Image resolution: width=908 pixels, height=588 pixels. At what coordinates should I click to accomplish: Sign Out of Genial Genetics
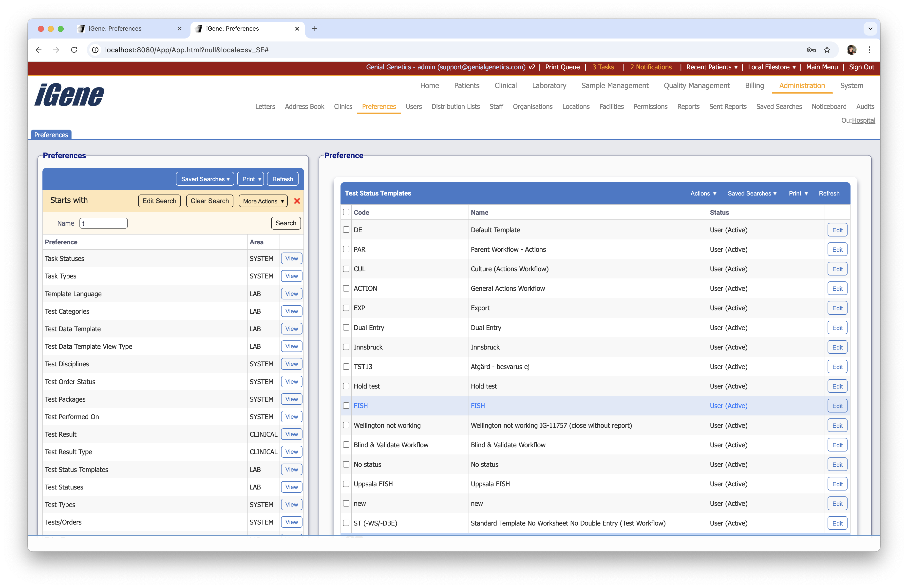click(861, 67)
